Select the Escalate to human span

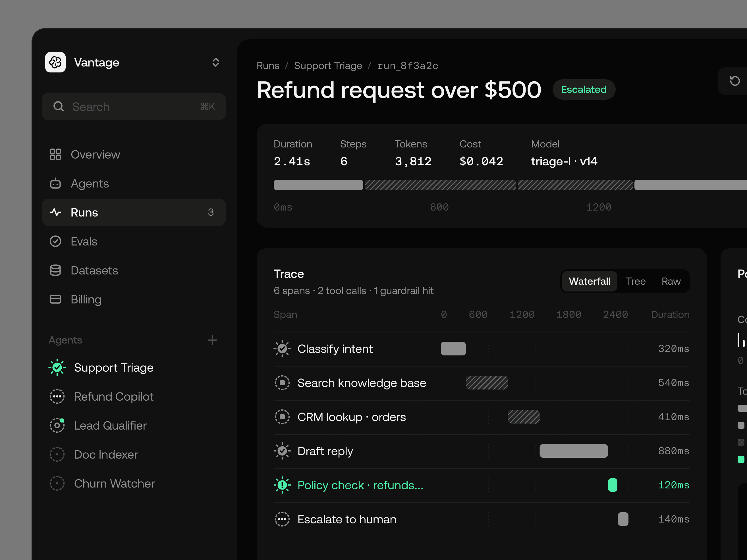pos(482,519)
